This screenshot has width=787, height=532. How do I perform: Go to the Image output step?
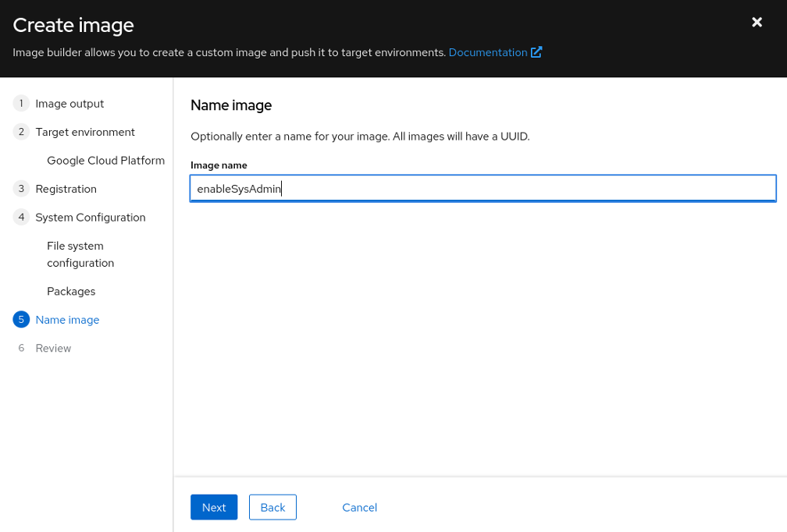tap(69, 104)
